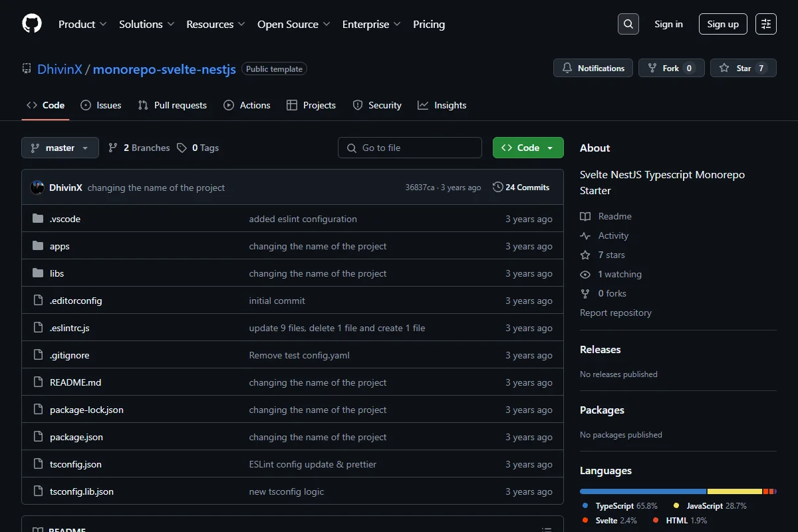Open the appearance settings slider icon
Image resolution: width=798 pixels, height=532 pixels.
[766, 24]
